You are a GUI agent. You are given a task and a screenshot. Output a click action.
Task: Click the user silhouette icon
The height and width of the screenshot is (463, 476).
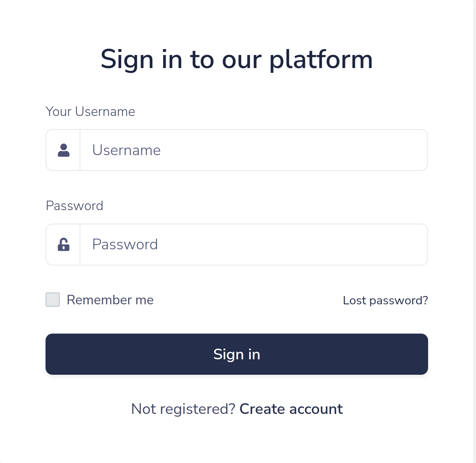63,150
